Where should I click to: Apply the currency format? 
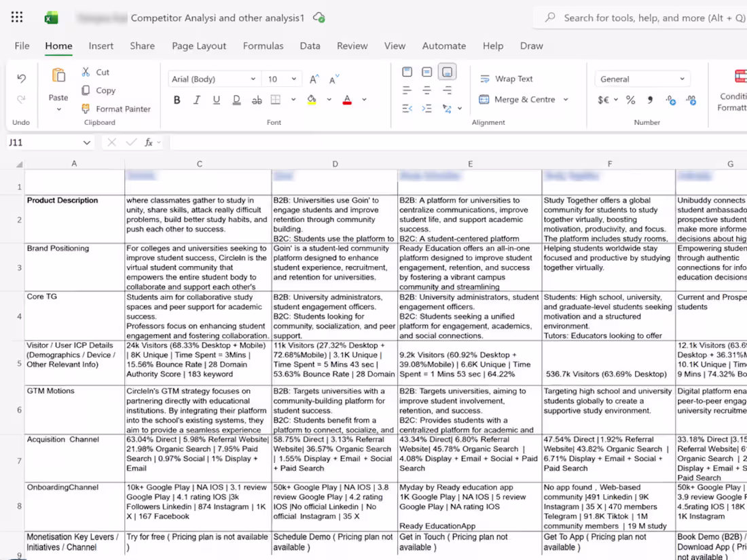click(603, 100)
